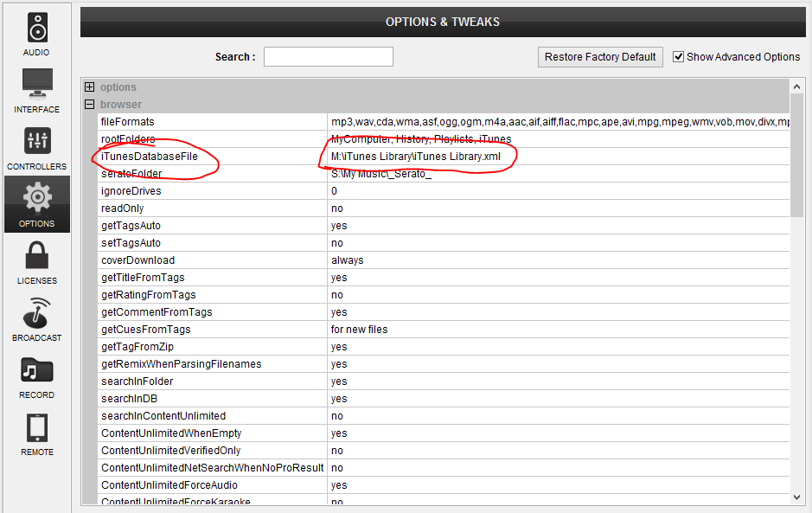Viewport: 812px width, 513px height.
Task: Open the Licenses padlock icon
Action: [36, 256]
